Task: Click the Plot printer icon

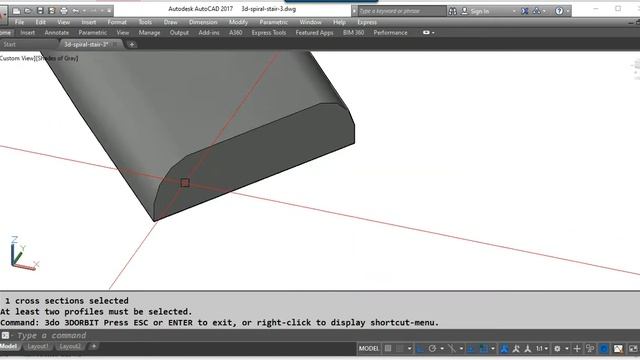Action: click(64, 11)
